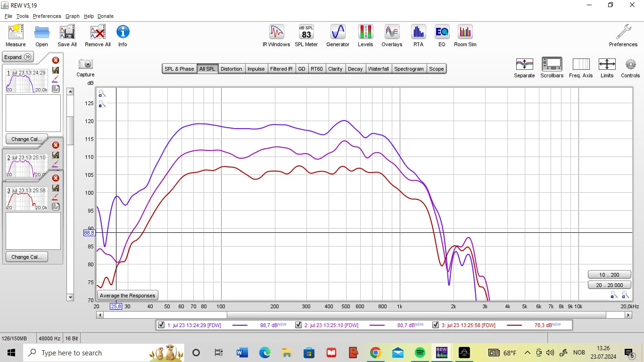Uncheck measurement 1 jul 23 13:24:29 trace
644x362 pixels.
[x=162, y=325]
